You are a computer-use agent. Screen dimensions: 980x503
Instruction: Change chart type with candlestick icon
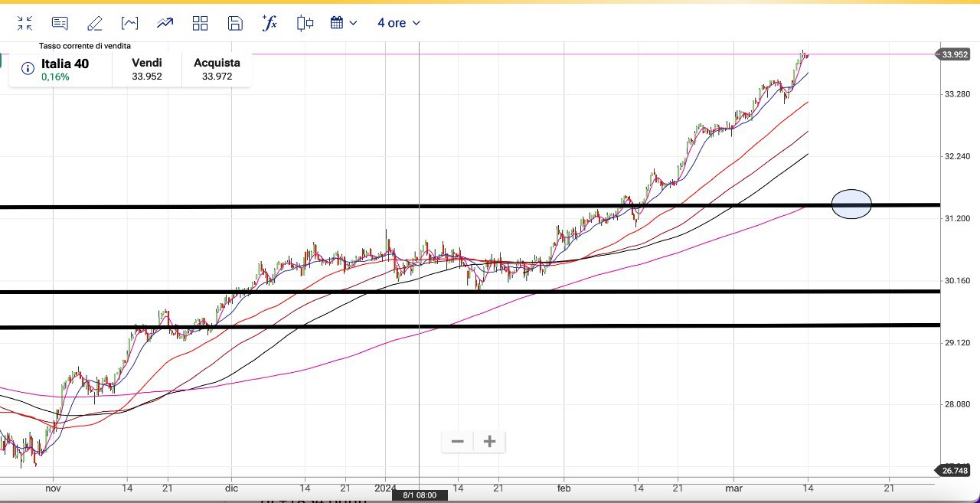[305, 23]
